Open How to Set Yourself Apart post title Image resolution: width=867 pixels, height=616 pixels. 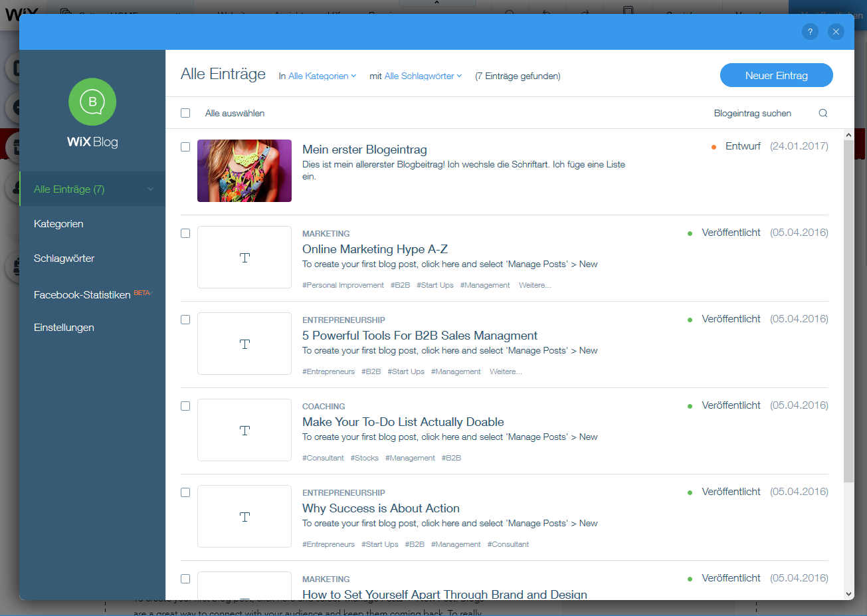(x=444, y=595)
